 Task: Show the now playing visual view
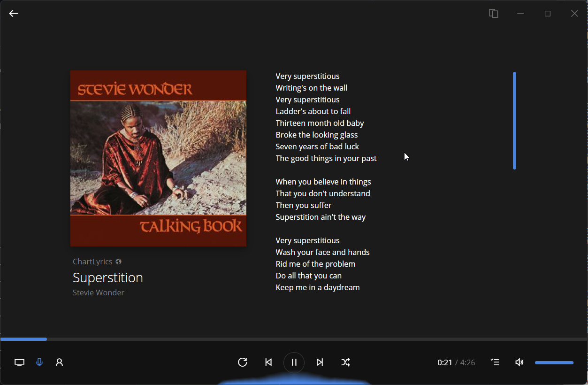pos(19,362)
